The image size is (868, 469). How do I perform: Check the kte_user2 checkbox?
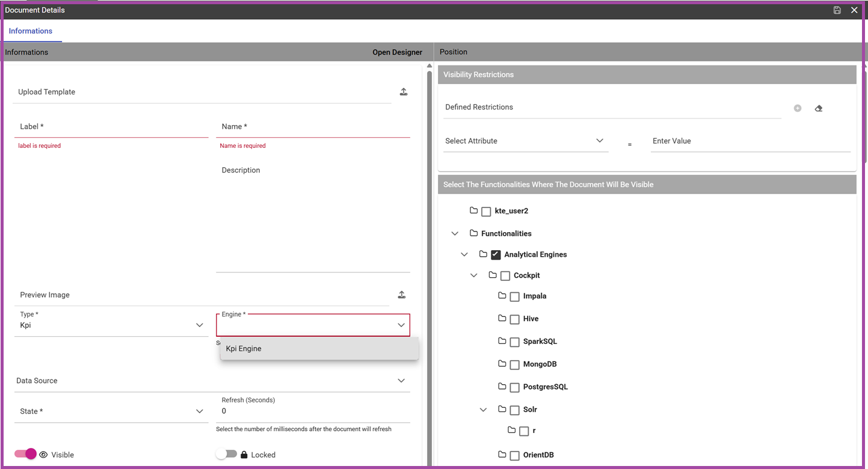point(486,212)
